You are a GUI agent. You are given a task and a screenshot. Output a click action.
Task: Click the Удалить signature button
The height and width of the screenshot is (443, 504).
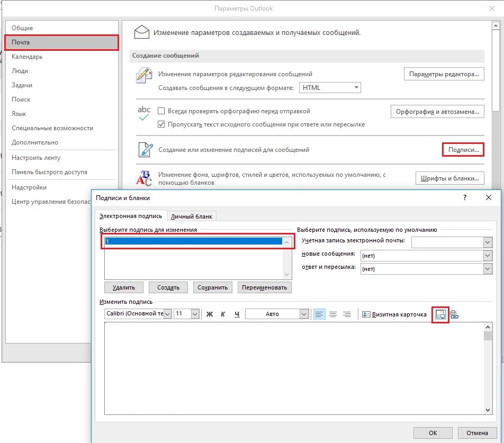(x=124, y=287)
